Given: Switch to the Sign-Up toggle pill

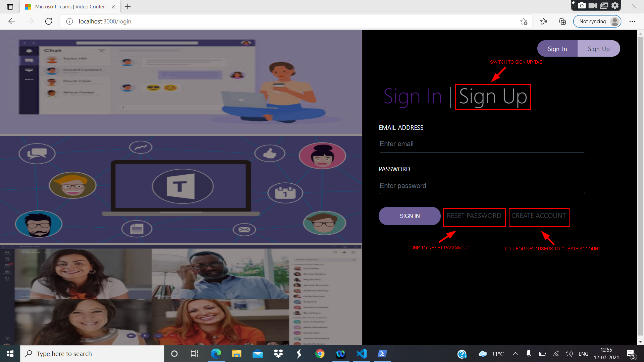Looking at the screenshot, I should coord(598,49).
